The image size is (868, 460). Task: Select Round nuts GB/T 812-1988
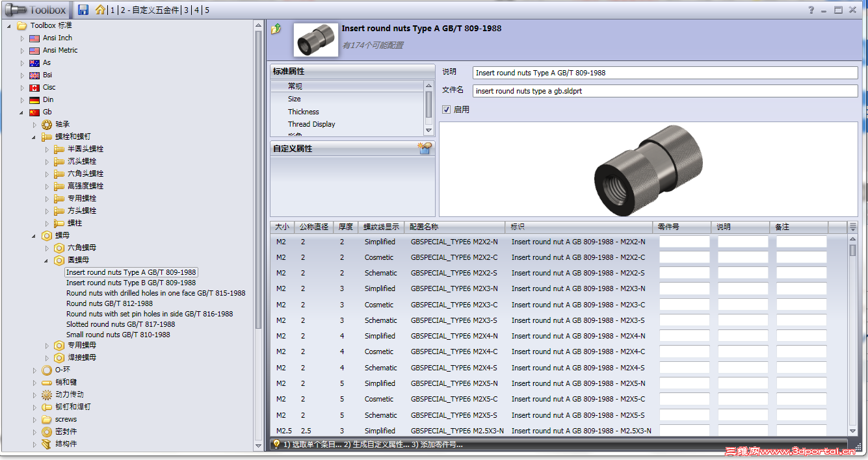tap(109, 303)
